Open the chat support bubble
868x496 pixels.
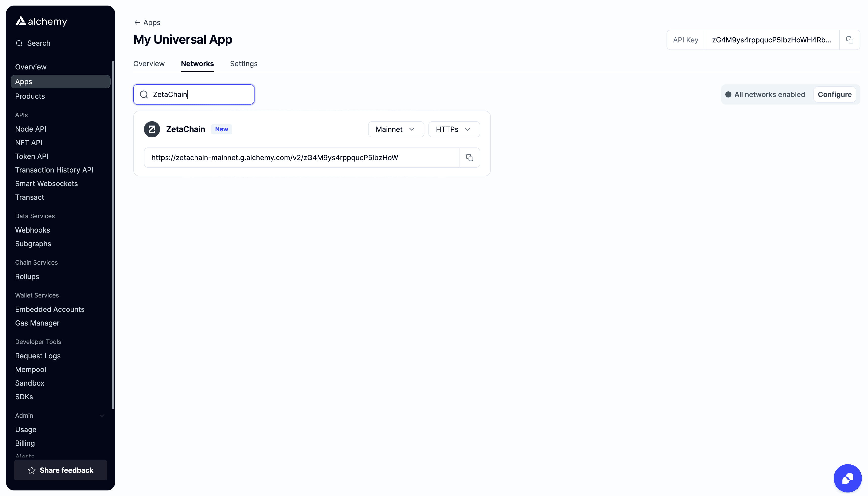(847, 478)
